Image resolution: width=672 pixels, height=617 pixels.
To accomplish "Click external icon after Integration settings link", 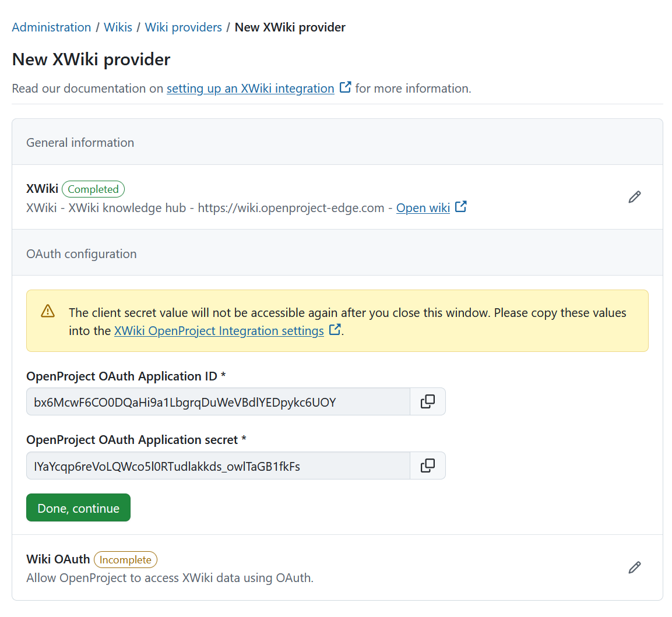I will pyautogui.click(x=335, y=330).
